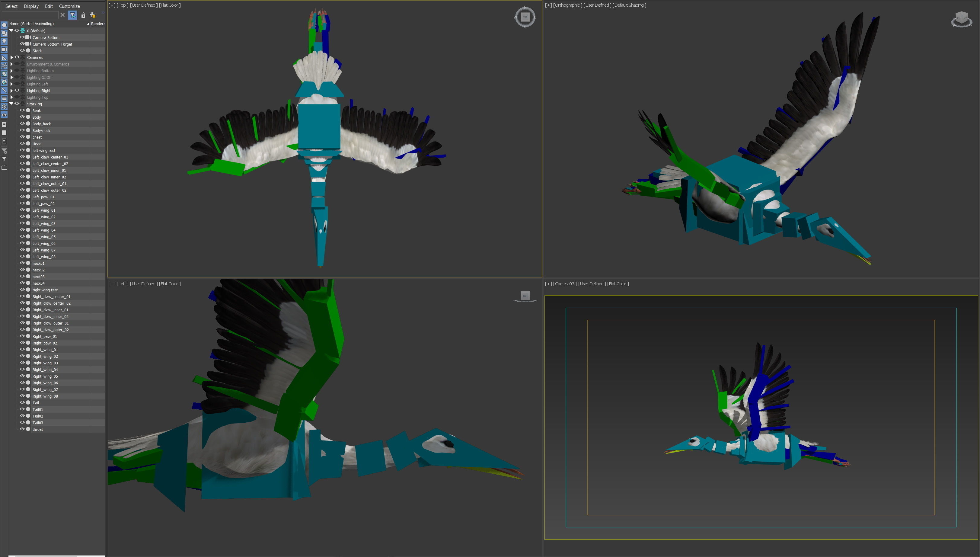Viewport: 980px width, 557px height.
Task: Toggle visibility of Tail03 object
Action: click(22, 422)
